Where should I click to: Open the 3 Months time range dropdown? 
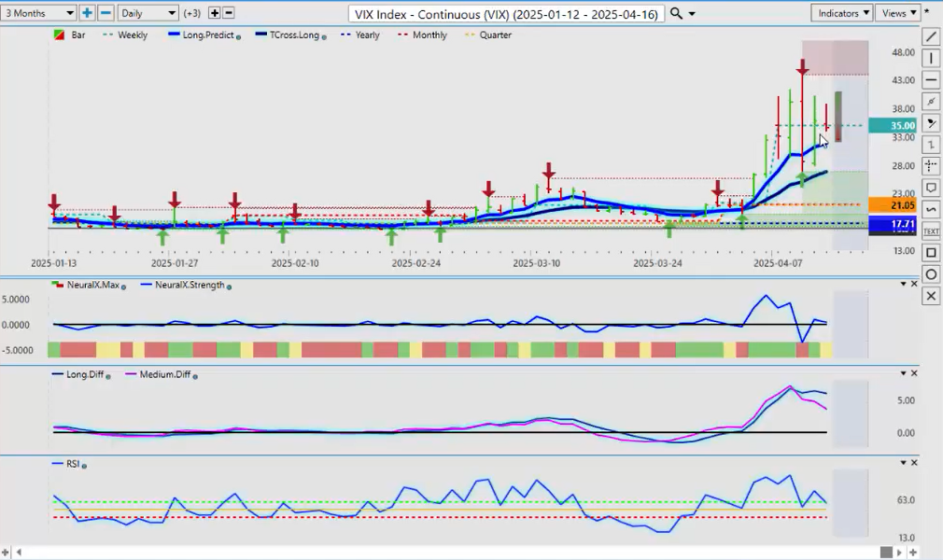click(39, 13)
